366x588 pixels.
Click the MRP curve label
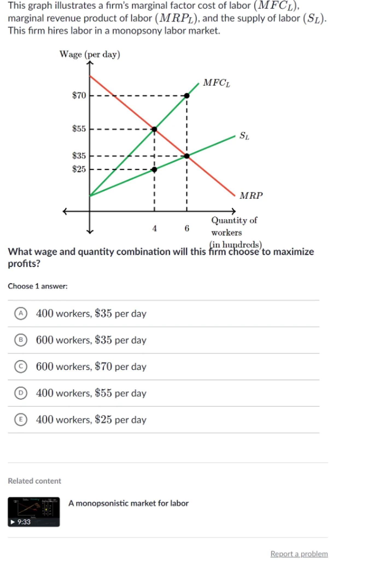point(251,196)
